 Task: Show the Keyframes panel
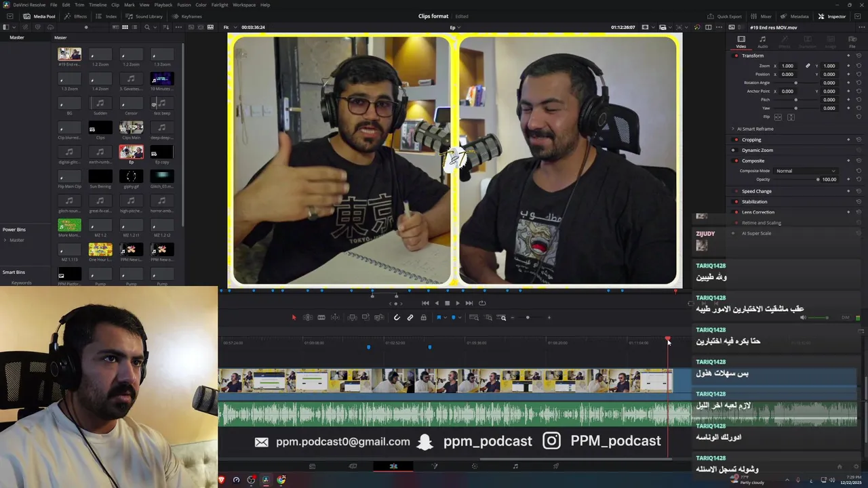187,16
